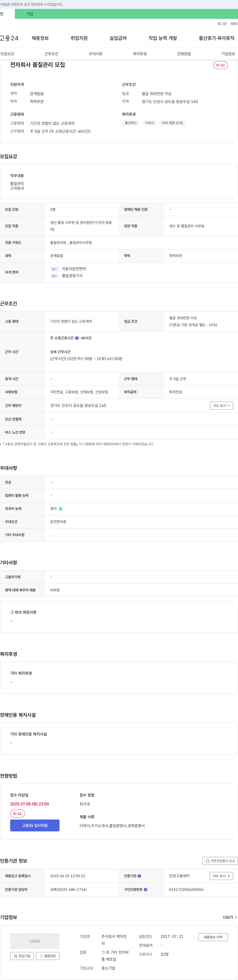Click the 영어 foreign language entry

[x=53, y=509]
